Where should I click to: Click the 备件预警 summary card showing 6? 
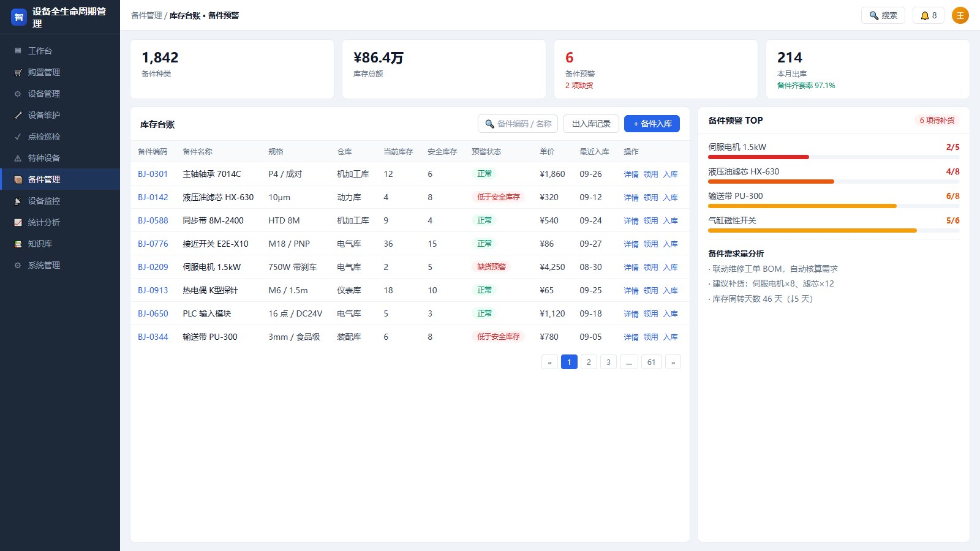point(656,69)
